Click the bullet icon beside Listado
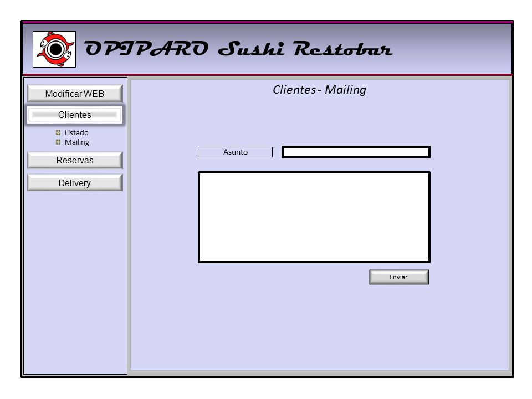532x399 pixels. point(58,132)
